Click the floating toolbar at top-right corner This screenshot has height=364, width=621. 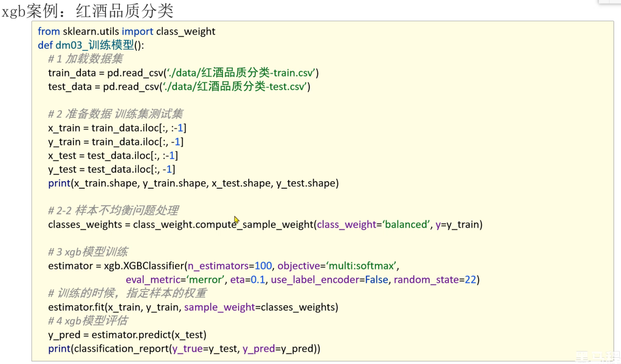[x=610, y=2]
